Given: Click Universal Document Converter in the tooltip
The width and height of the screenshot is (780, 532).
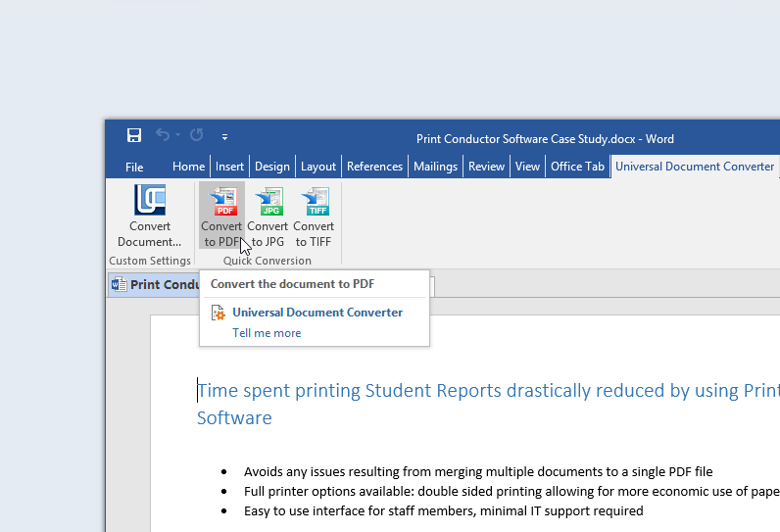Looking at the screenshot, I should 317,313.
